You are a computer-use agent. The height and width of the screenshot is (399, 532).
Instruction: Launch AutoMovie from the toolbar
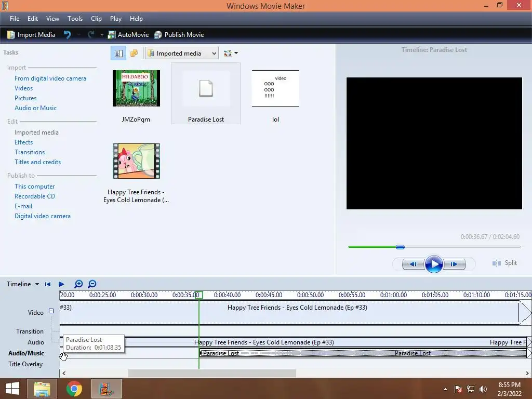pos(128,35)
